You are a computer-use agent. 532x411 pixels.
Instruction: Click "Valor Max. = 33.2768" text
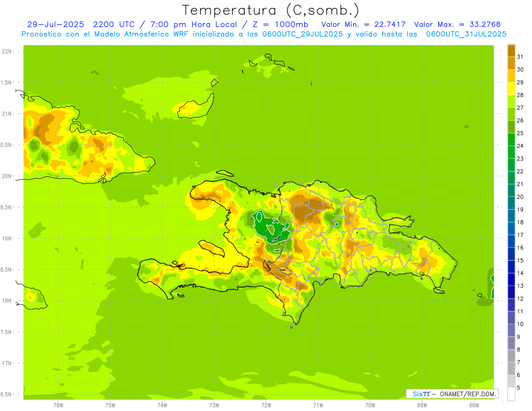[x=458, y=24]
